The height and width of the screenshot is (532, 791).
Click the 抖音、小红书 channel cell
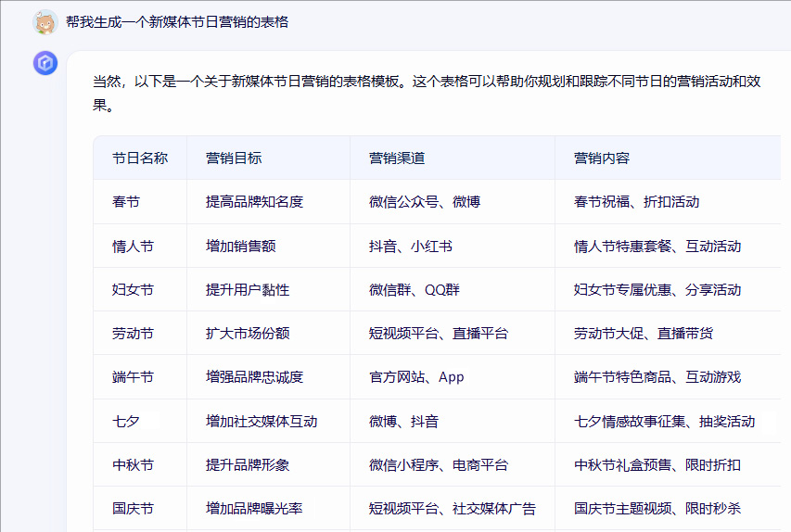pyautogui.click(x=411, y=247)
